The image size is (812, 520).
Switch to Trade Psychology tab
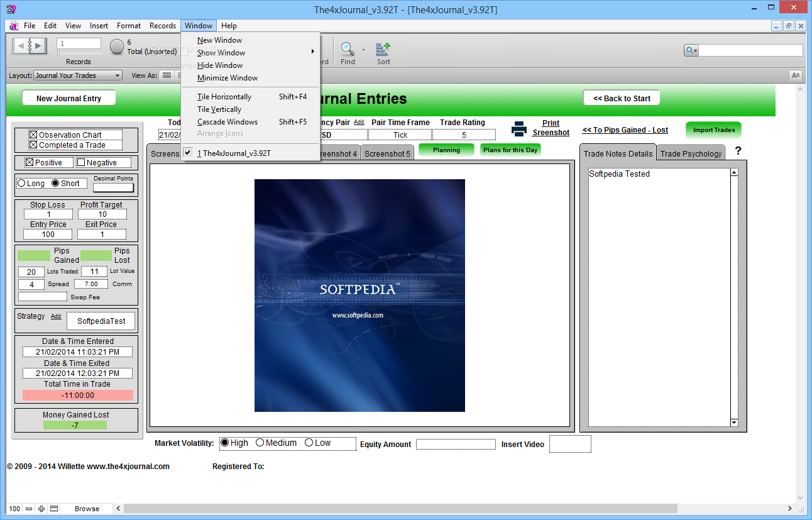point(691,153)
